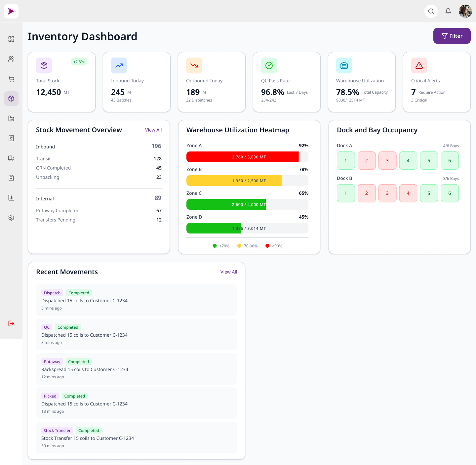Click the Stock Transfer tag
Viewport: 476px width, 465px height.
pyautogui.click(x=57, y=430)
